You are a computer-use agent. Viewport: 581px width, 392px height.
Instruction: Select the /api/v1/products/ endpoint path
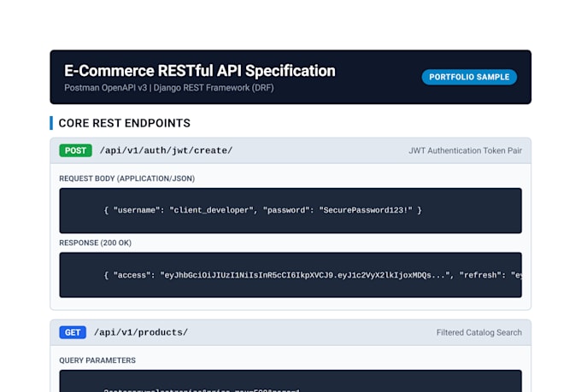[141, 332]
